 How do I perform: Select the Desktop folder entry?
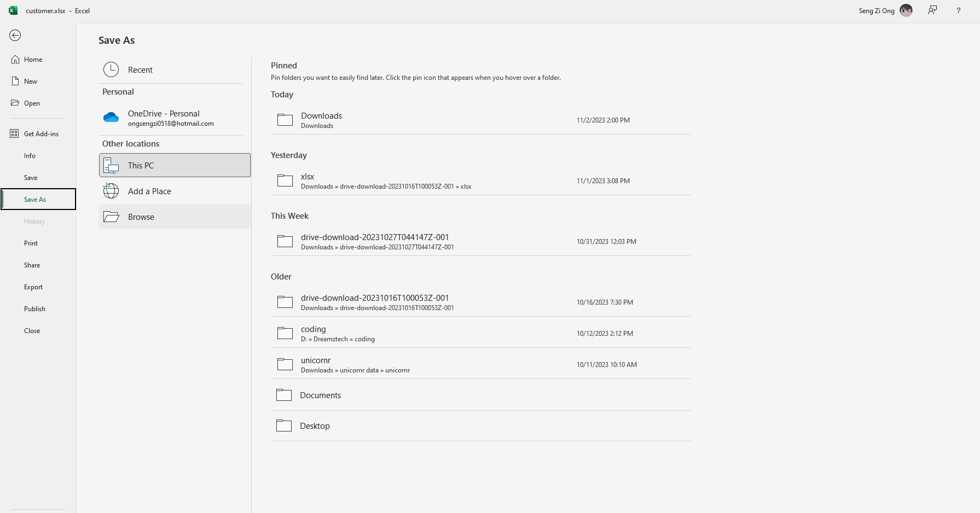coord(482,425)
